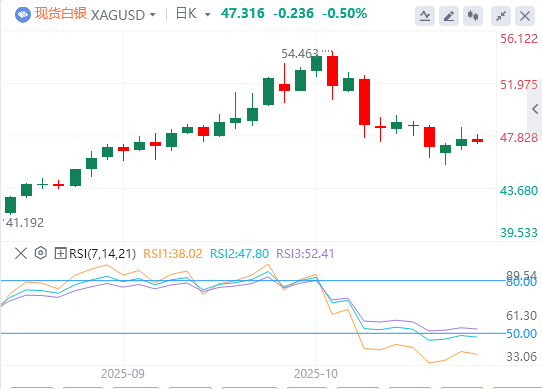Viewport: 542px width, 389px height.
Task: Click the 2025-10 date axis label
Action: pos(316,374)
